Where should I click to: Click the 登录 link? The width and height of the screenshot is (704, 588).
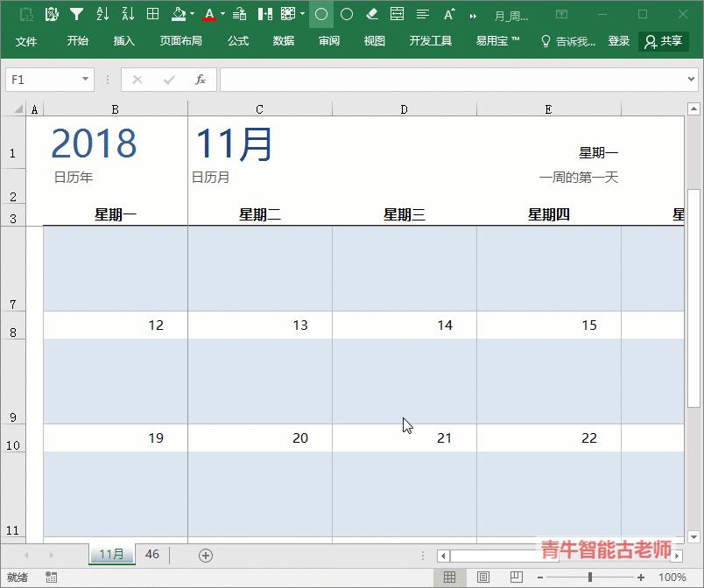619,40
